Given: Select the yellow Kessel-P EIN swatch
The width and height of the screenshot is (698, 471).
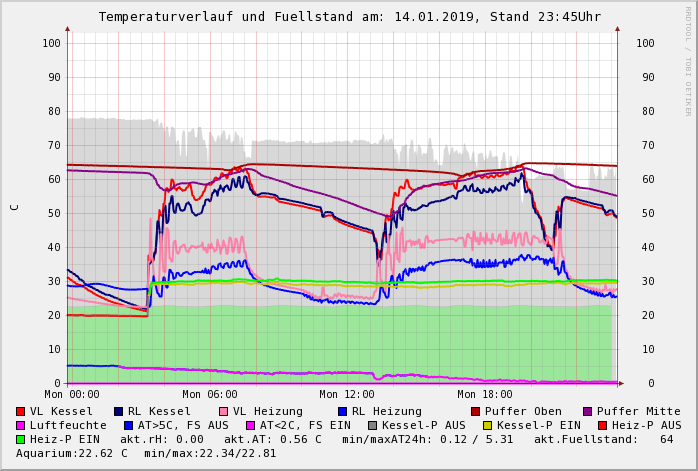Looking at the screenshot, I should pyautogui.click(x=487, y=425).
